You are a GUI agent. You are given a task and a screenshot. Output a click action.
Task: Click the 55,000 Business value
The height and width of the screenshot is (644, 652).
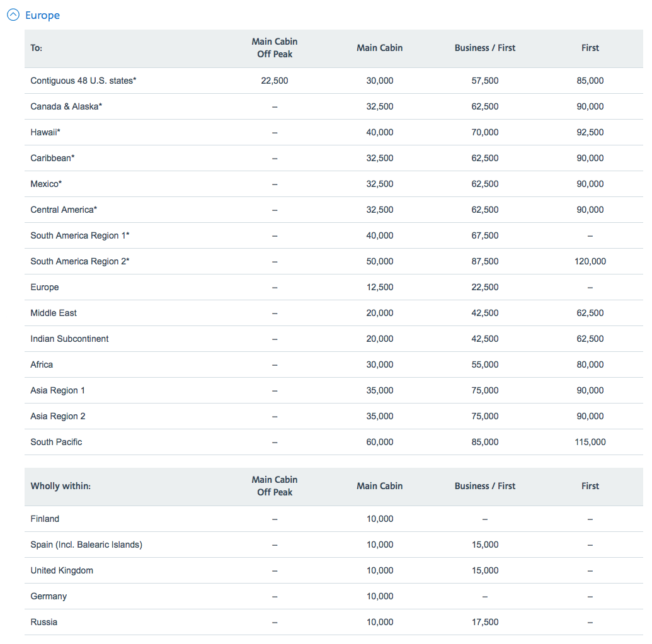tap(485, 364)
